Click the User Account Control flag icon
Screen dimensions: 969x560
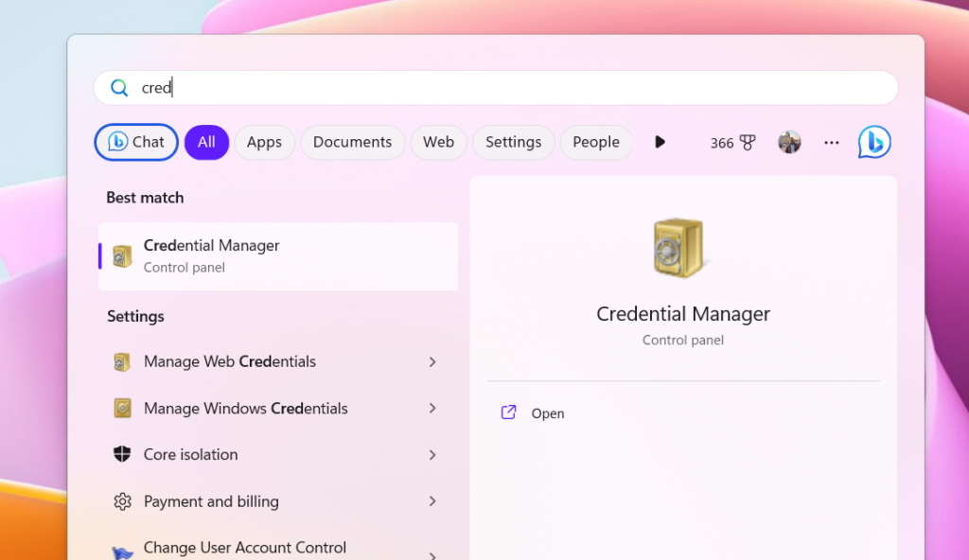(122, 552)
